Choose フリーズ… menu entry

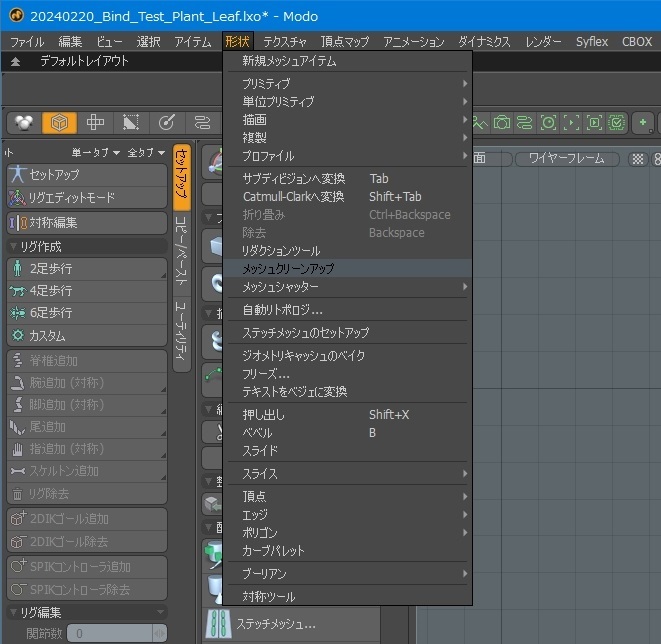[347, 374]
